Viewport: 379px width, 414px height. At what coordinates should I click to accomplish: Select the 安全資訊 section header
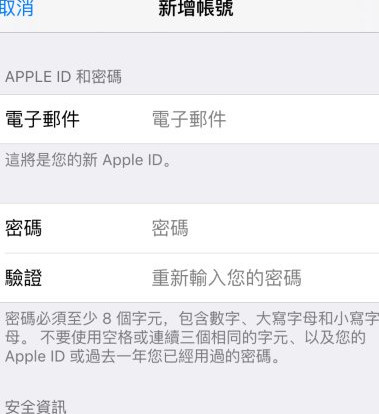36,407
